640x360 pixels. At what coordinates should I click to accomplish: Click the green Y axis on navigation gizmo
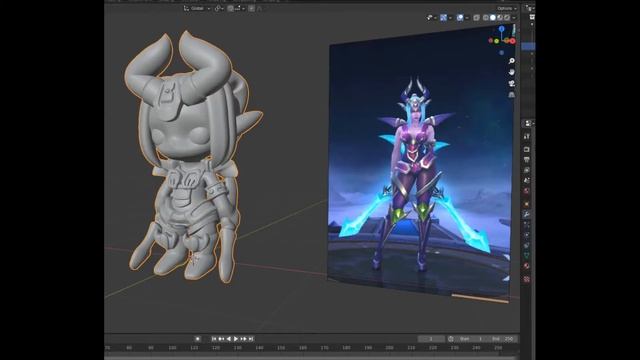point(496,41)
